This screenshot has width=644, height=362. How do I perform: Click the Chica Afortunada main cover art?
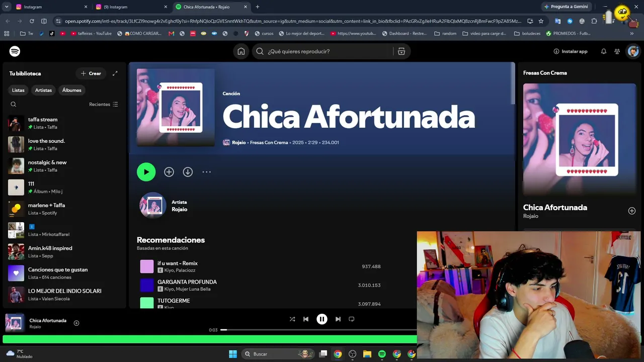point(176,108)
